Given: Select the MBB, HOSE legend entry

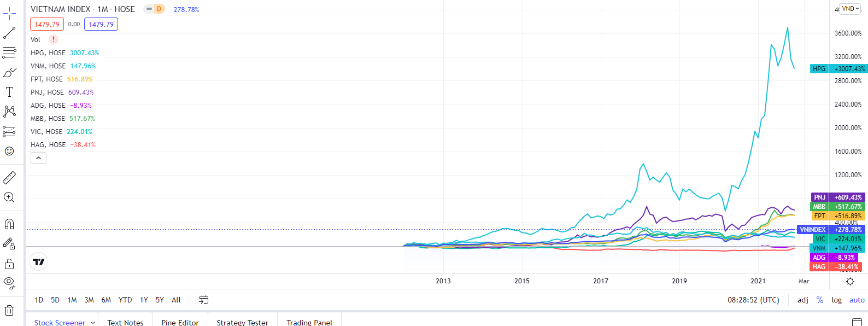Looking at the screenshot, I should [48, 119].
